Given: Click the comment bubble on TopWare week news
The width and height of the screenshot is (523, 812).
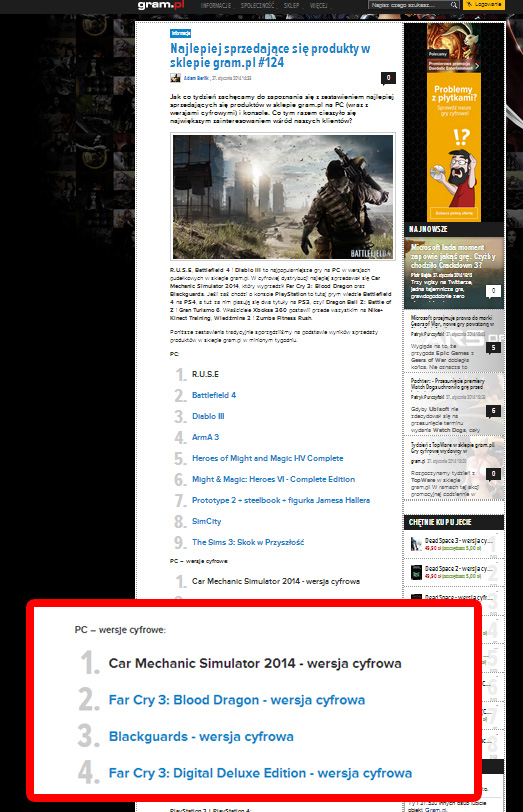Looking at the screenshot, I should pos(493,474).
